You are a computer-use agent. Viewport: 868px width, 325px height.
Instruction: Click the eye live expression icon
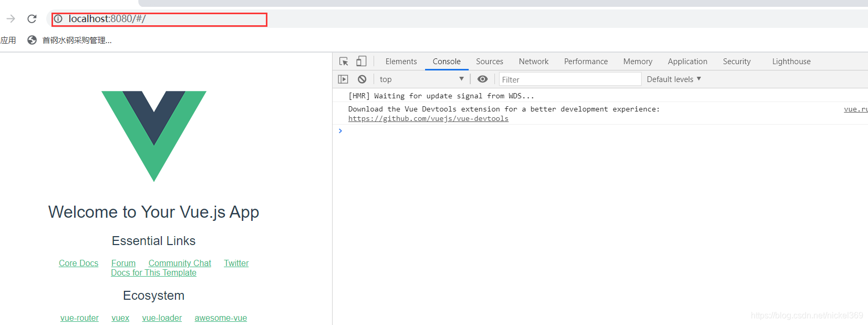[x=482, y=79]
